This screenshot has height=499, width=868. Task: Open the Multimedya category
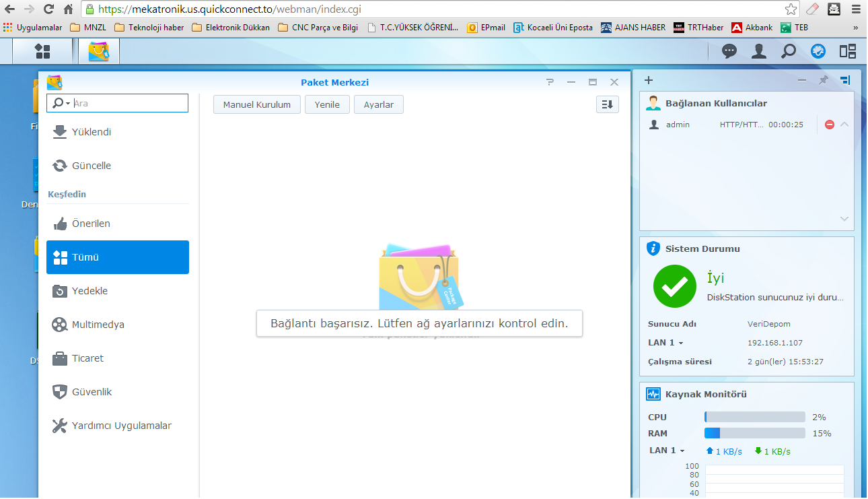(x=98, y=325)
